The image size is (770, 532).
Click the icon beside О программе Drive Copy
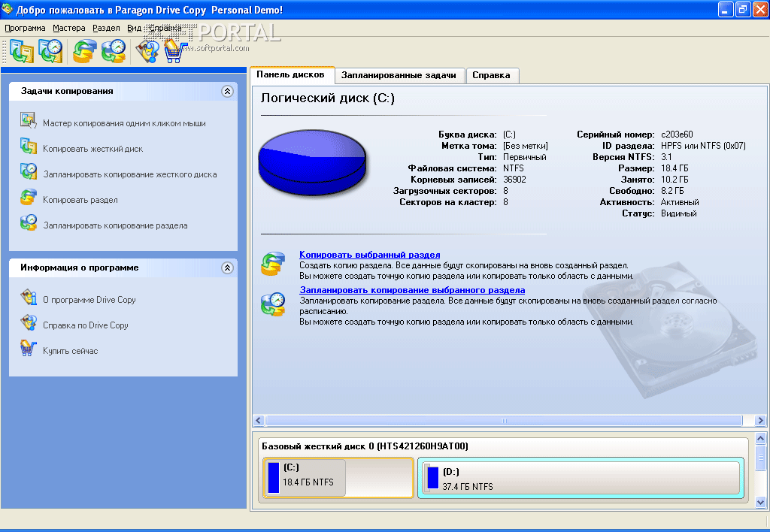point(29,297)
